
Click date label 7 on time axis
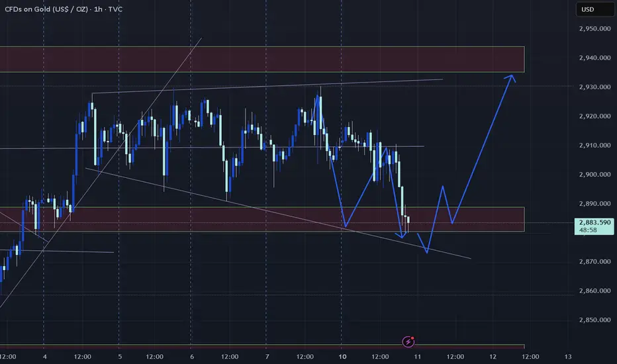(267, 357)
